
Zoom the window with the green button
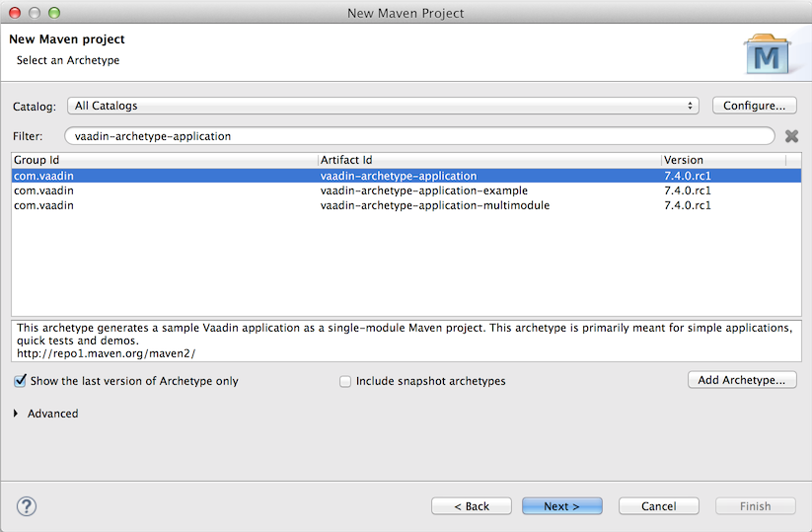coord(54,13)
